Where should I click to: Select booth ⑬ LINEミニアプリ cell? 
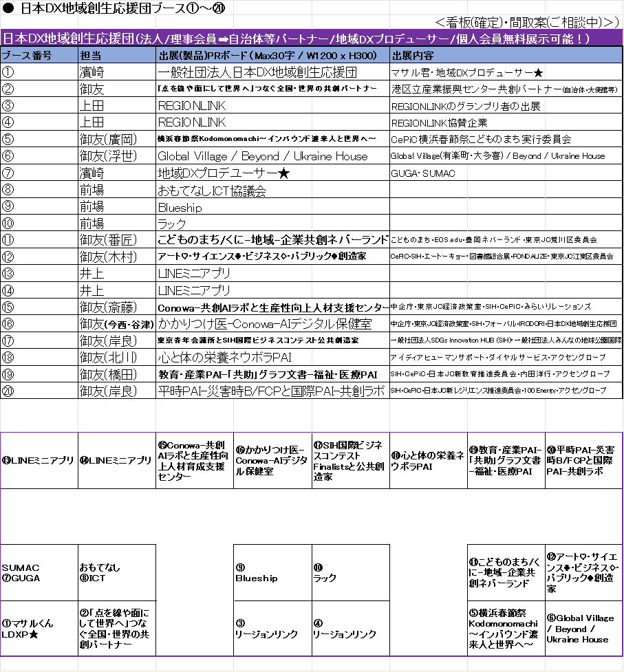click(39, 460)
